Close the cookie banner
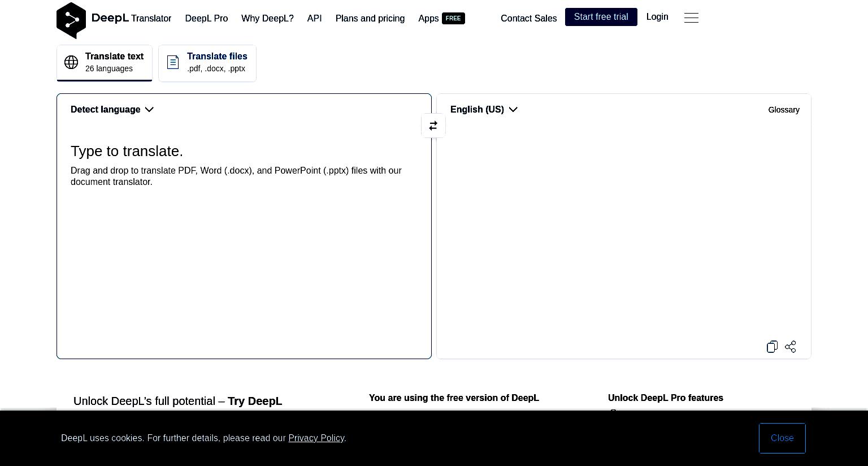This screenshot has height=466, width=868. [x=782, y=438]
